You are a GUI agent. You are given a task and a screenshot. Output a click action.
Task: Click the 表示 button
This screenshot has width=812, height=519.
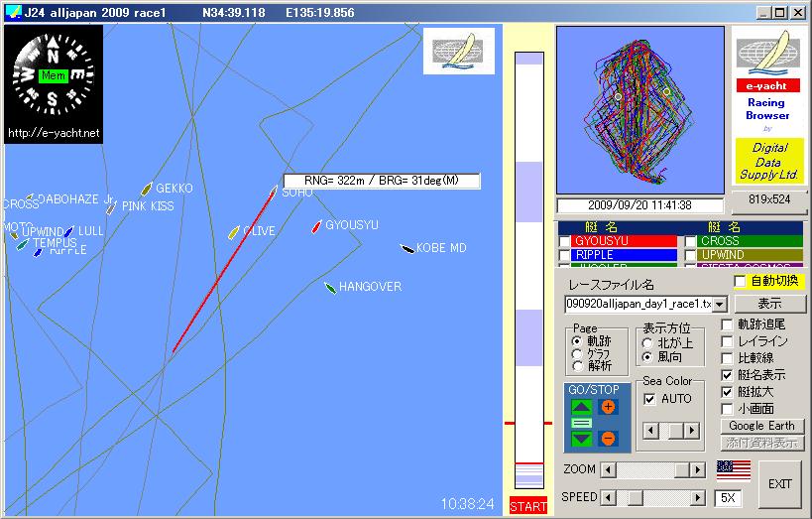point(769,304)
